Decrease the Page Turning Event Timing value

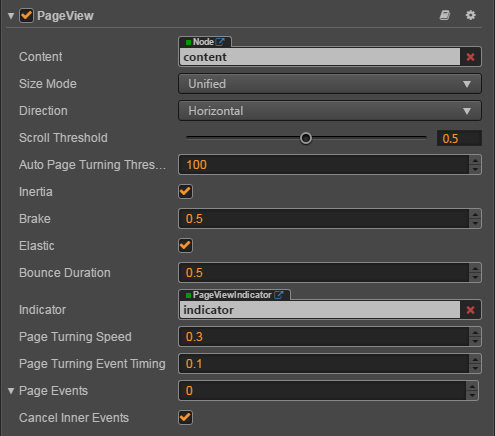475,368
